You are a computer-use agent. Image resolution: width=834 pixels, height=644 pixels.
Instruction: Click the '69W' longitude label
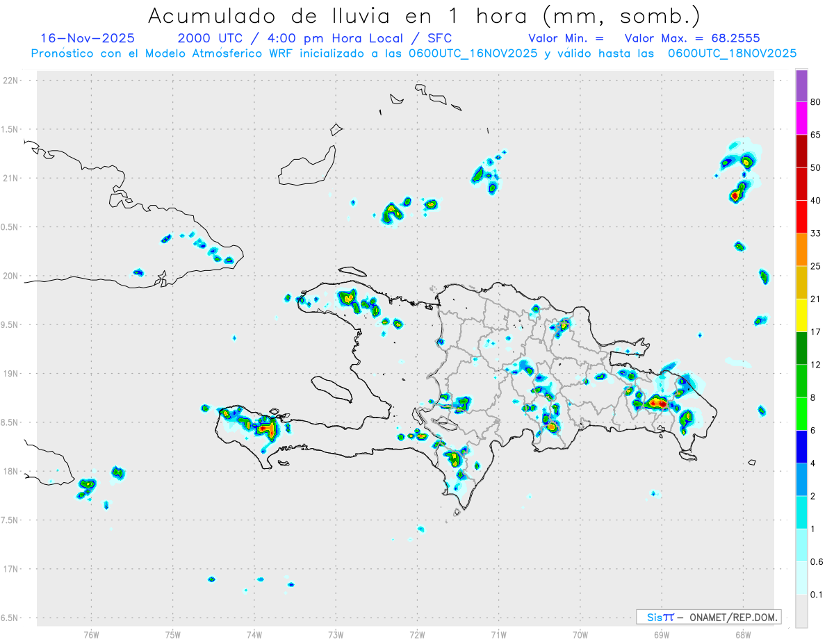(x=662, y=635)
